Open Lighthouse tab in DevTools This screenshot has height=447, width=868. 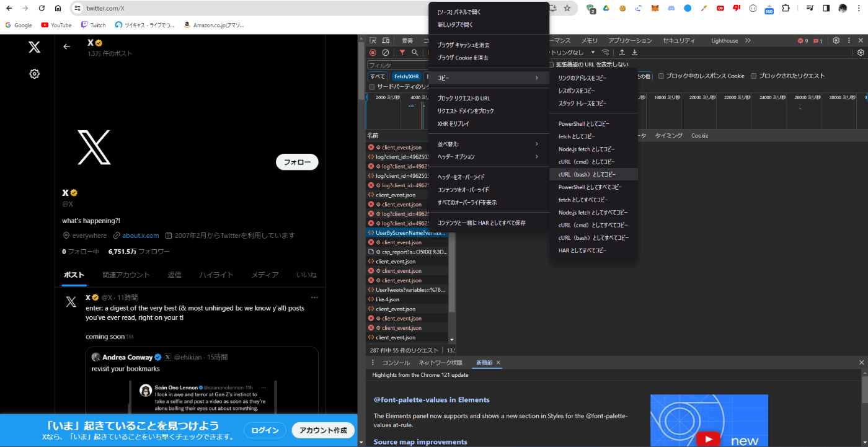point(724,41)
